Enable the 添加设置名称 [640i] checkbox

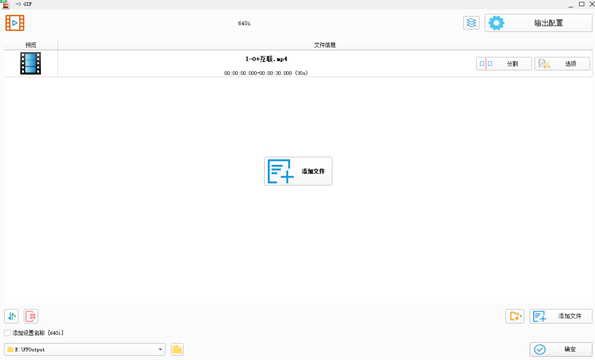(x=7, y=333)
